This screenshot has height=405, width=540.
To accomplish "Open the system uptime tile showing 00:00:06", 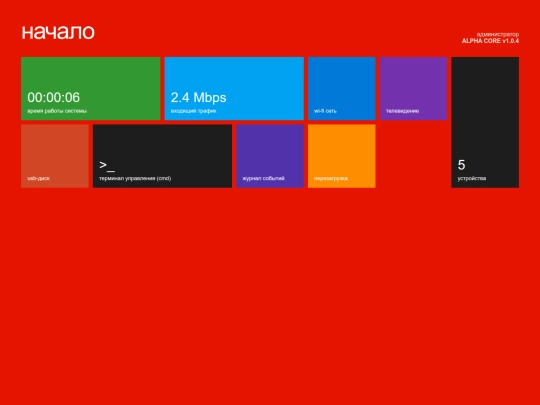I will 91,89.
